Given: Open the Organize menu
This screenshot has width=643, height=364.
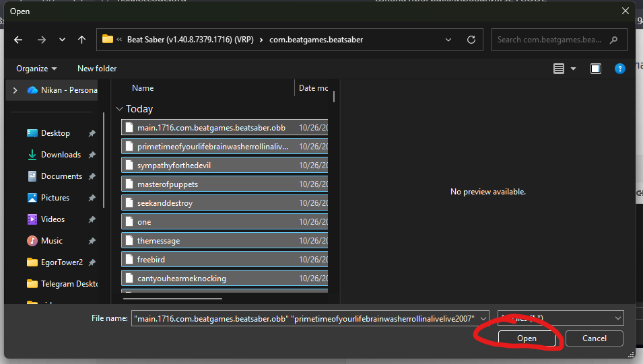Looking at the screenshot, I should [36, 69].
